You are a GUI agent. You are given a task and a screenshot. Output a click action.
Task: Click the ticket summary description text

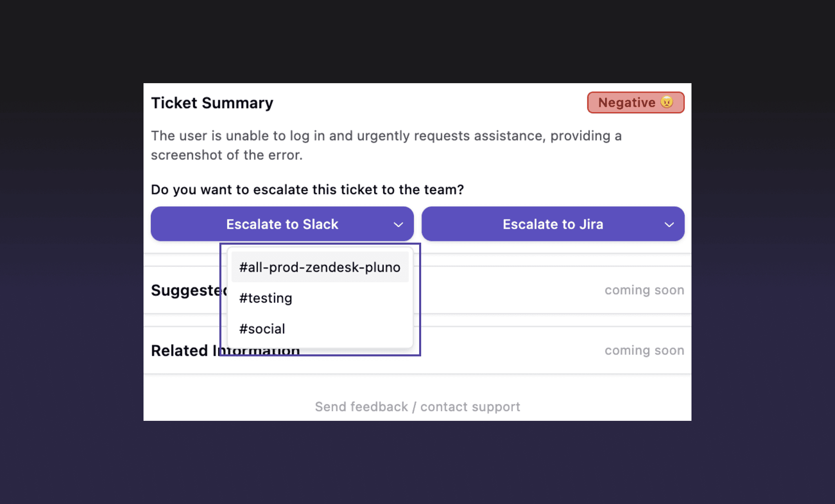pyautogui.click(x=387, y=145)
